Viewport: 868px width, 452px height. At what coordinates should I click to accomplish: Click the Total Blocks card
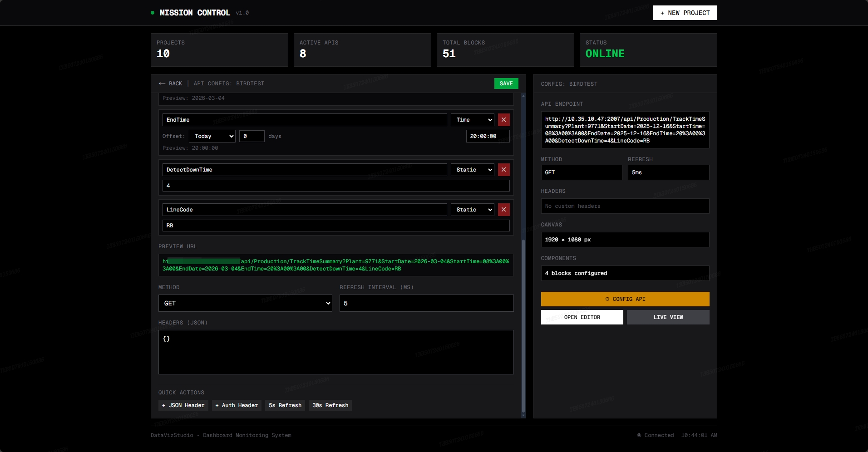(x=505, y=50)
